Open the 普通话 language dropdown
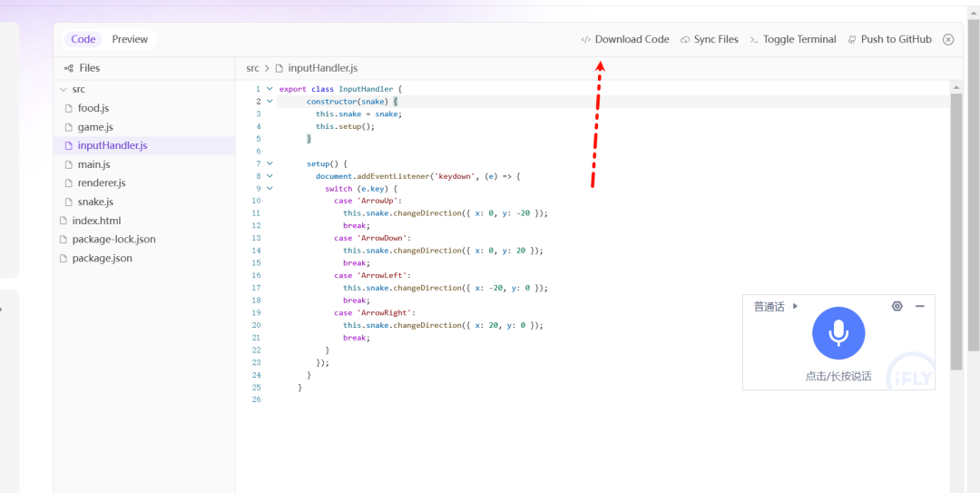This screenshot has width=980, height=493. (776, 307)
